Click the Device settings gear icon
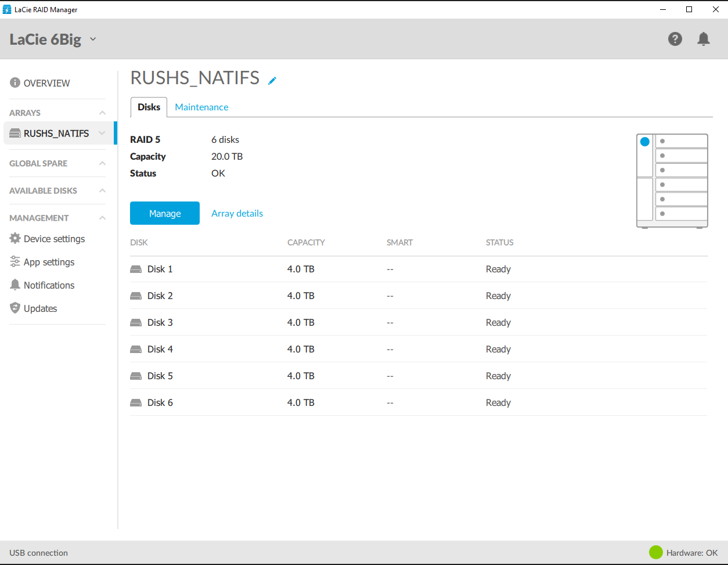 pos(15,239)
